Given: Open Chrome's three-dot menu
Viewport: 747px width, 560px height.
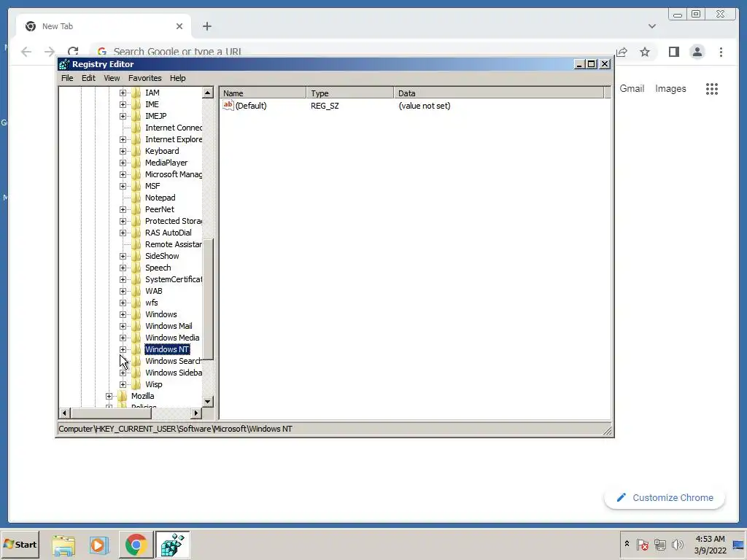Looking at the screenshot, I should 721,52.
